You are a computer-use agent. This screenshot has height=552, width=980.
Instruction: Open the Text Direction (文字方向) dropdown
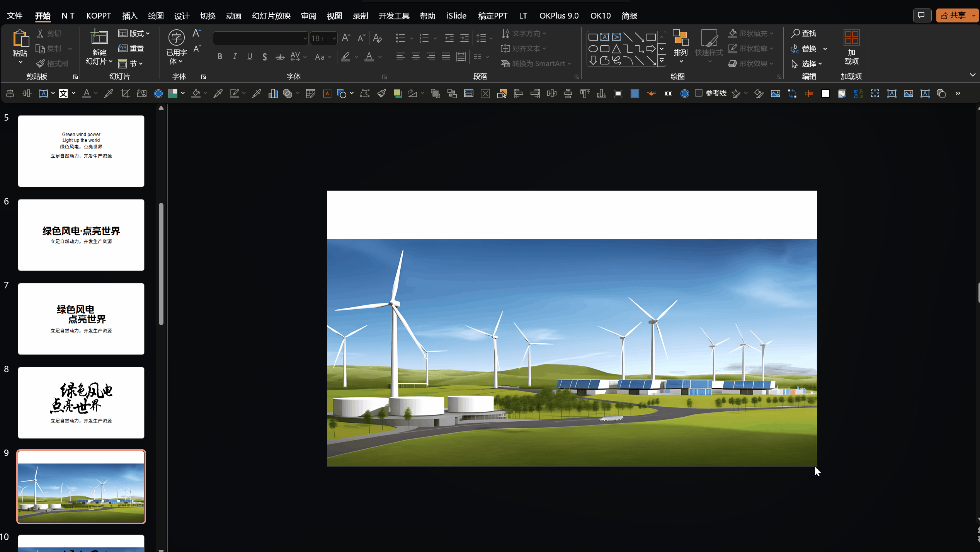click(x=523, y=33)
